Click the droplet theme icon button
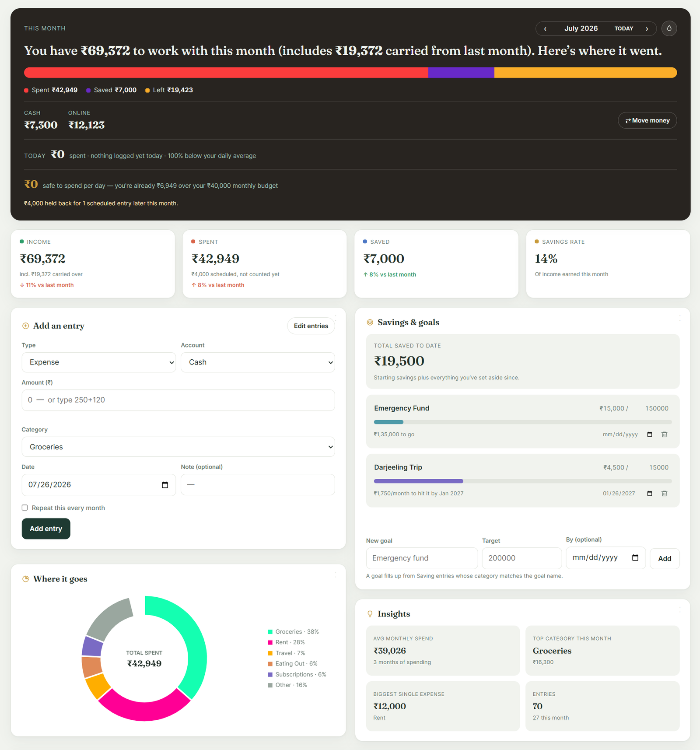The image size is (700, 750). pos(669,28)
